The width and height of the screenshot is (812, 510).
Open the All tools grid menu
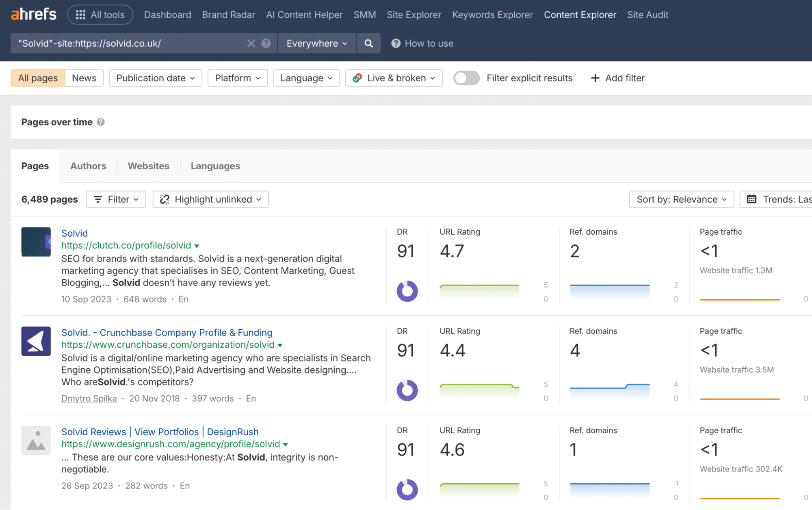[100, 15]
